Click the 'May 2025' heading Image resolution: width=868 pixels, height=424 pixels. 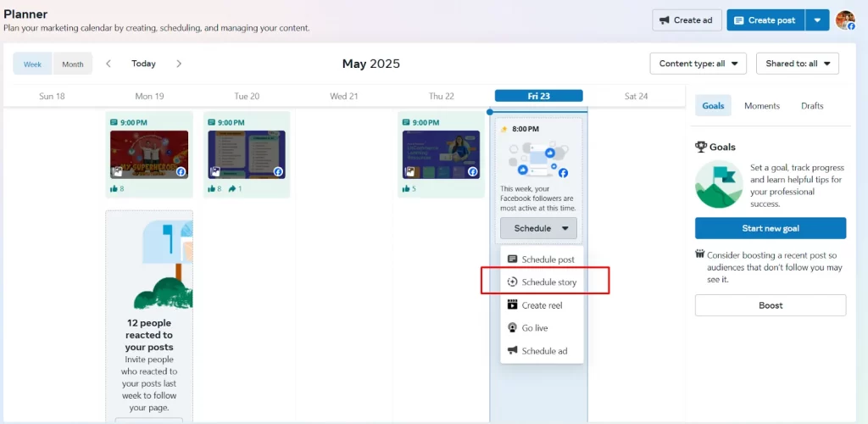pyautogui.click(x=371, y=64)
